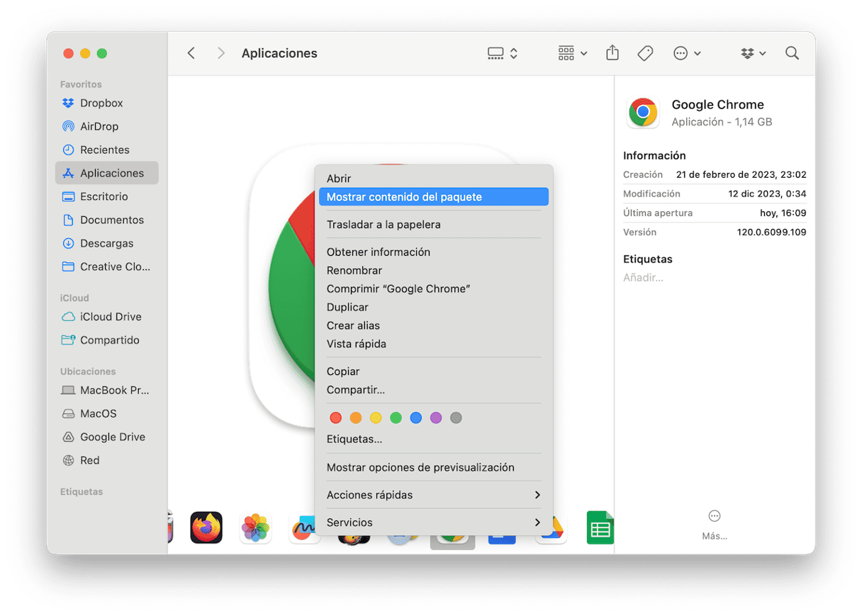Open Google Drive in sidebar locations
The image size is (862, 616).
coord(106,437)
